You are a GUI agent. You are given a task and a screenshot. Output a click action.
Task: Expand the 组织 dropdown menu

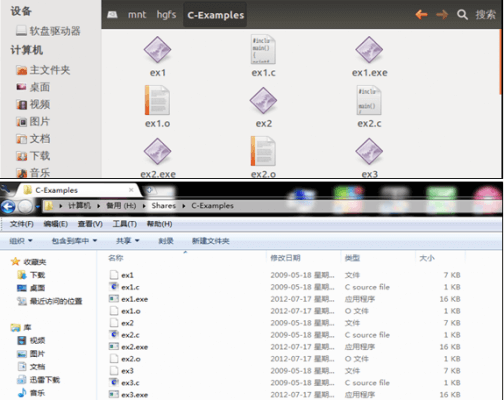(x=21, y=241)
